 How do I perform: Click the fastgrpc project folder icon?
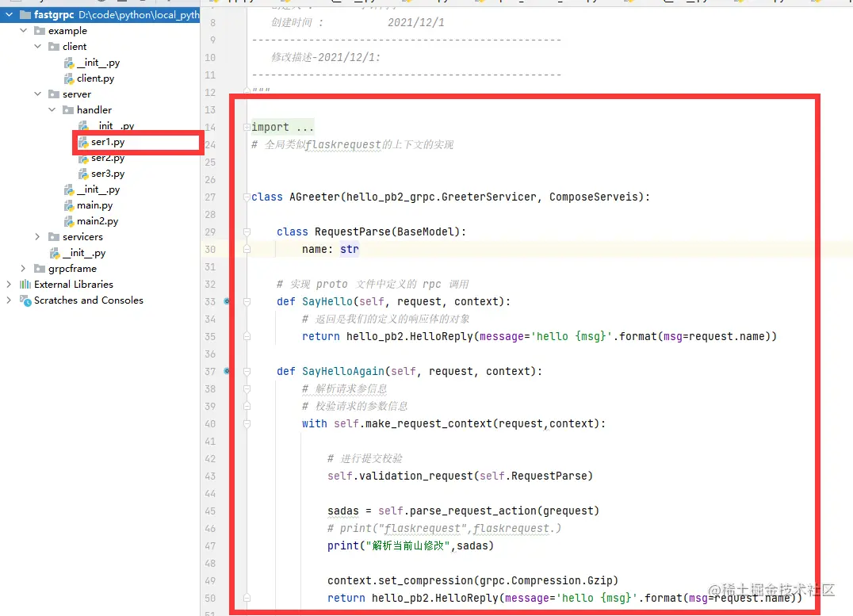[x=25, y=15]
